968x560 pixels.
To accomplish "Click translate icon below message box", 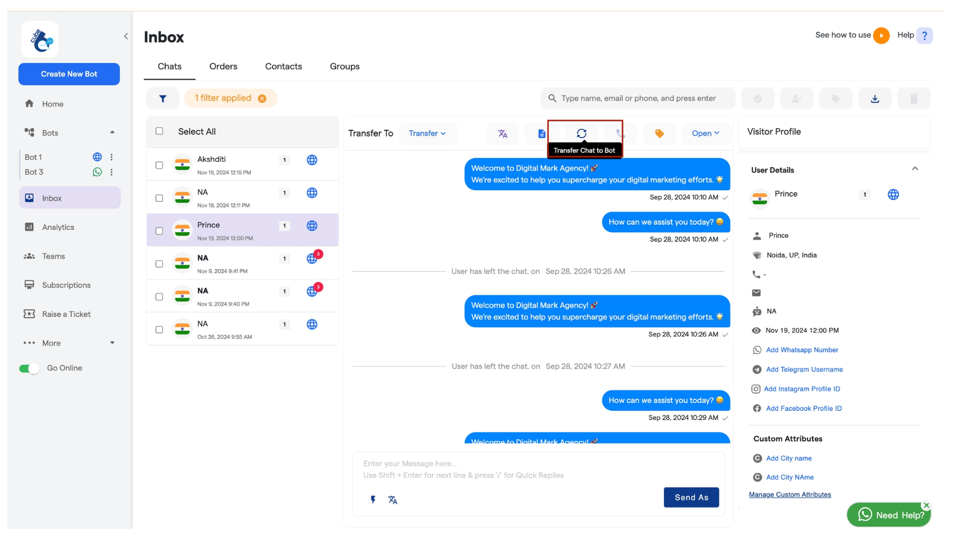I will [393, 500].
